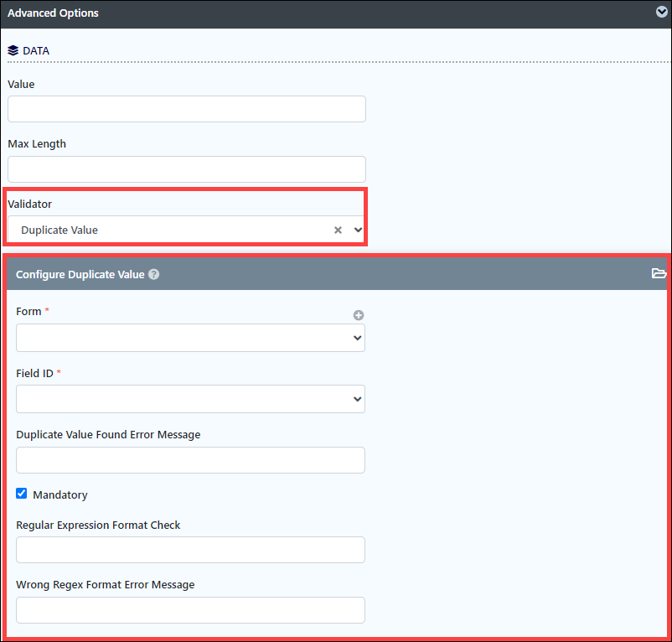Click the Advanced Options header title

pos(53,13)
